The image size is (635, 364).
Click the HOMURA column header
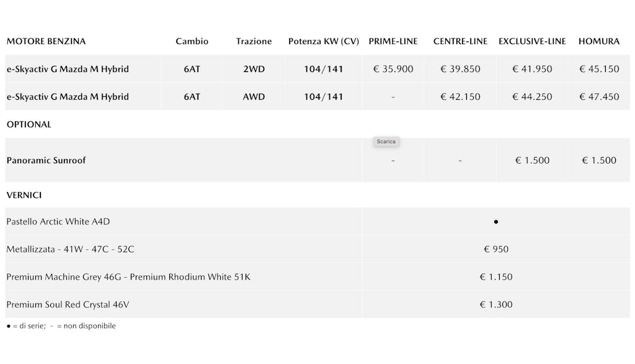(599, 42)
